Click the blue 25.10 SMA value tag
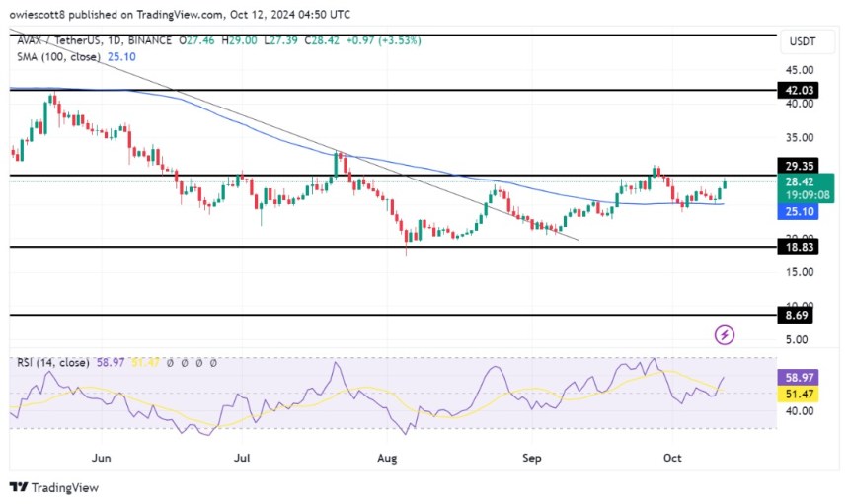The height and width of the screenshot is (504, 849). 800,210
